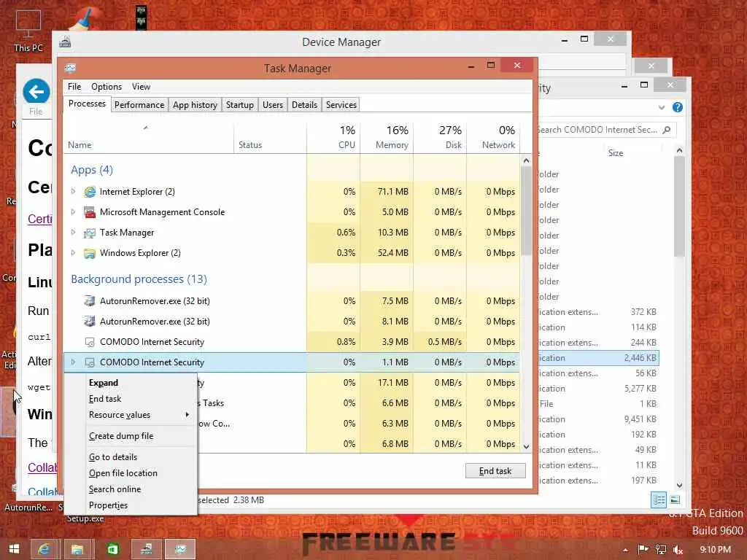Open the This PC desktop icon
The width and height of the screenshot is (747, 560).
pyautogui.click(x=28, y=31)
